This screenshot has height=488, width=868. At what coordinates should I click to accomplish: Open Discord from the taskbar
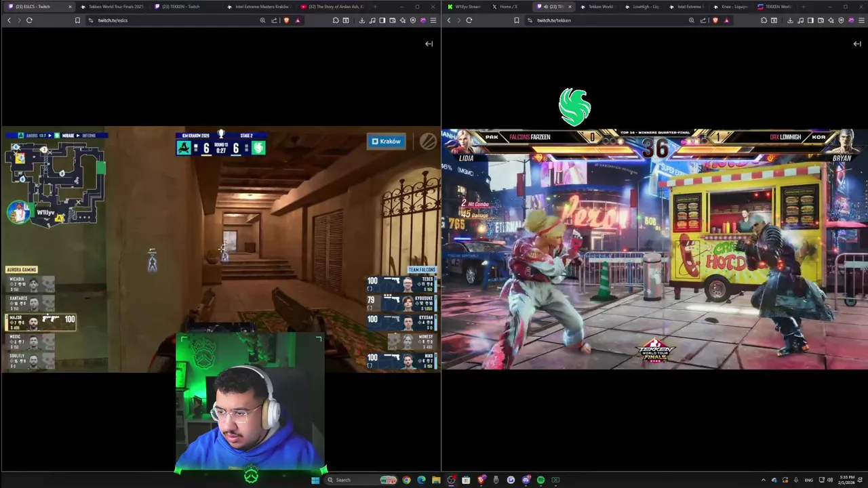(x=526, y=480)
